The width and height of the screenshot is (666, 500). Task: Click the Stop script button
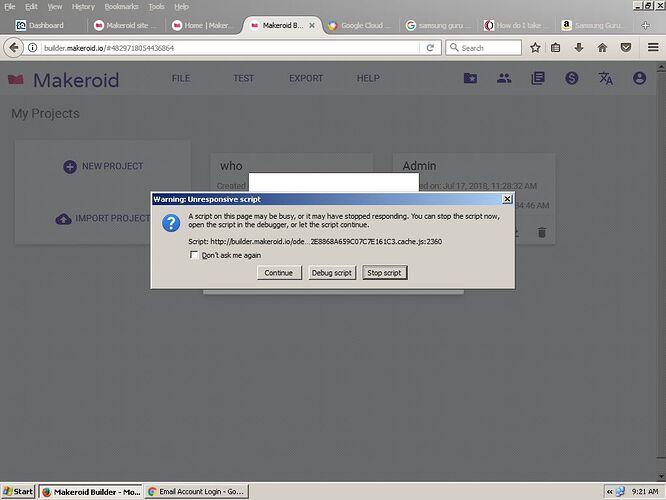(x=384, y=273)
